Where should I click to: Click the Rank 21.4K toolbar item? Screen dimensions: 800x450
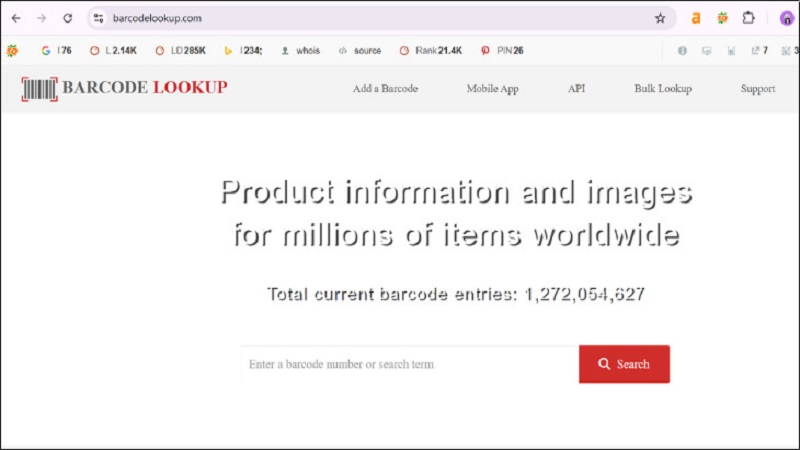(x=431, y=50)
